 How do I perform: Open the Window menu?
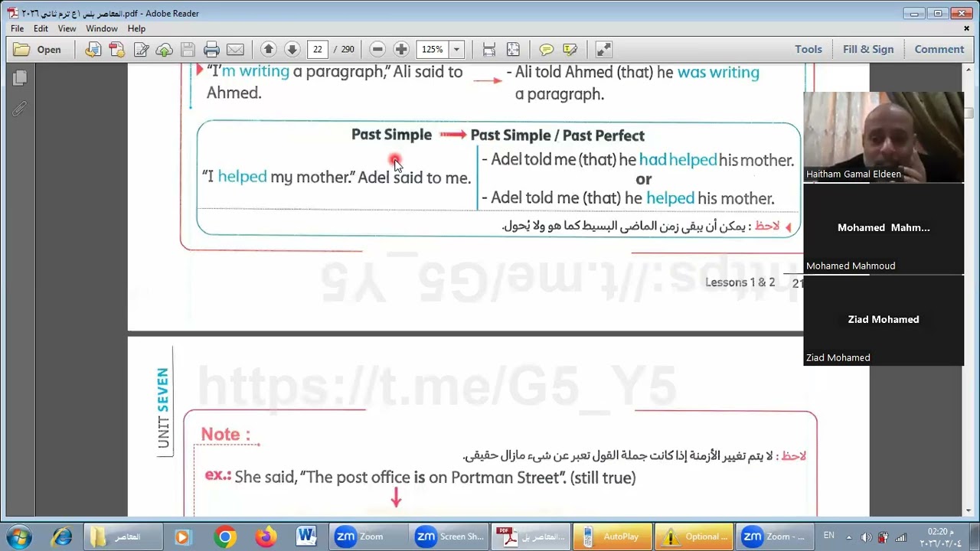[101, 28]
